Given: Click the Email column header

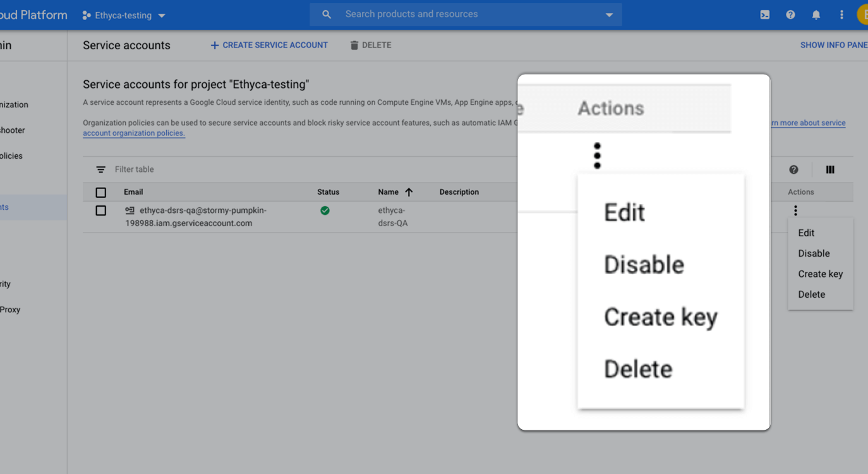Looking at the screenshot, I should pos(133,192).
